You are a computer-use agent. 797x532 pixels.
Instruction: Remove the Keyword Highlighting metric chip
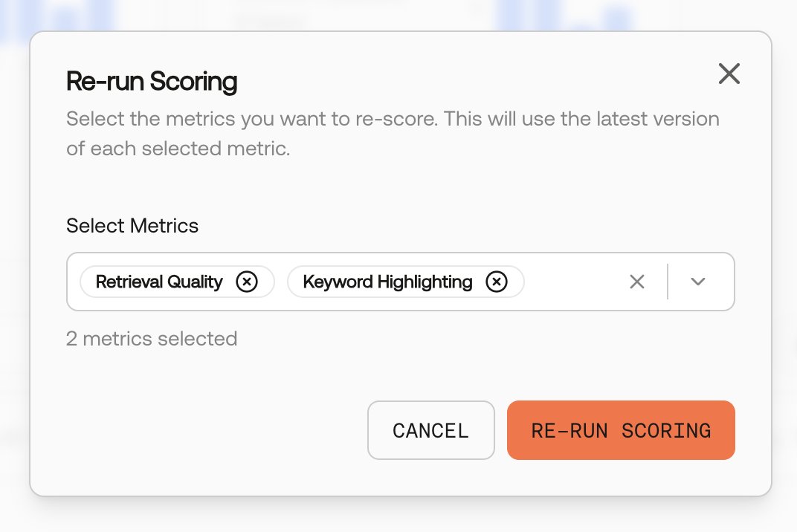click(497, 282)
